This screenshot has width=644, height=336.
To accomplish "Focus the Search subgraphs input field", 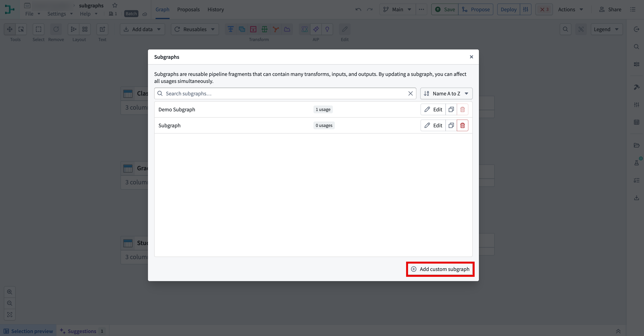I will (285, 93).
